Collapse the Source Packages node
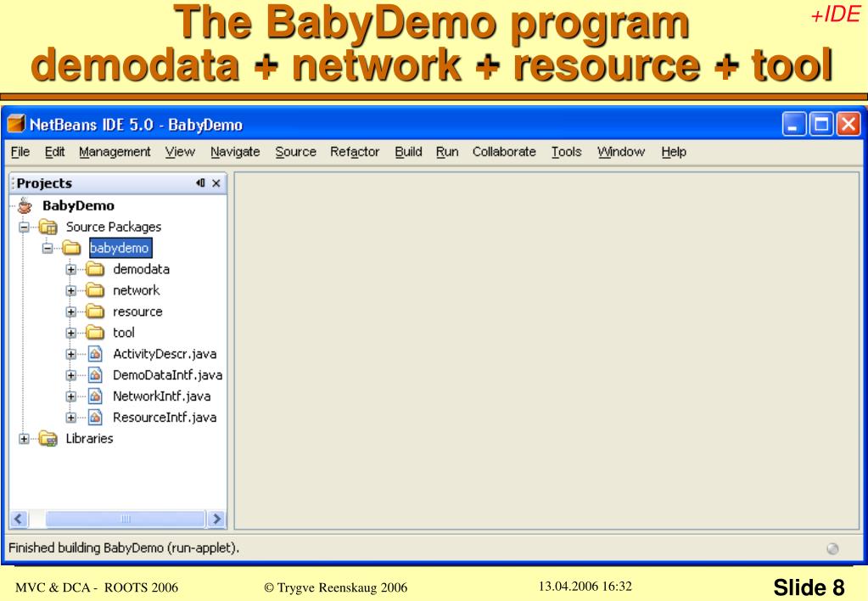 pos(24,227)
